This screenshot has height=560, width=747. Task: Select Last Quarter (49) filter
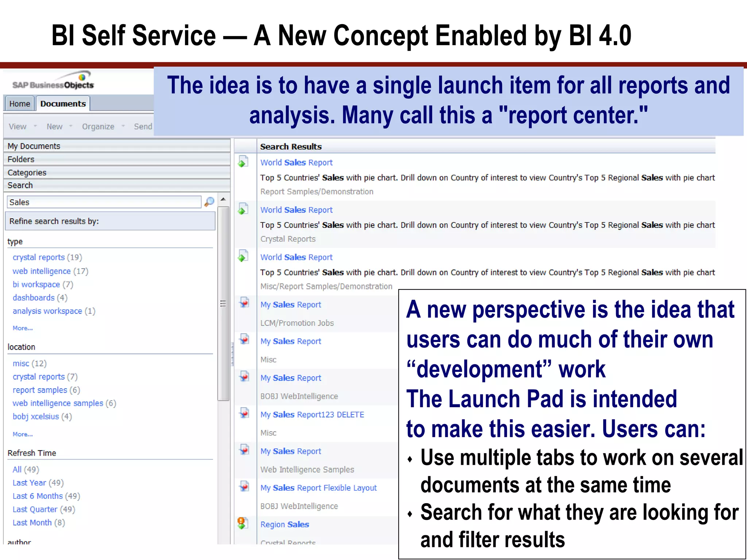(x=44, y=509)
